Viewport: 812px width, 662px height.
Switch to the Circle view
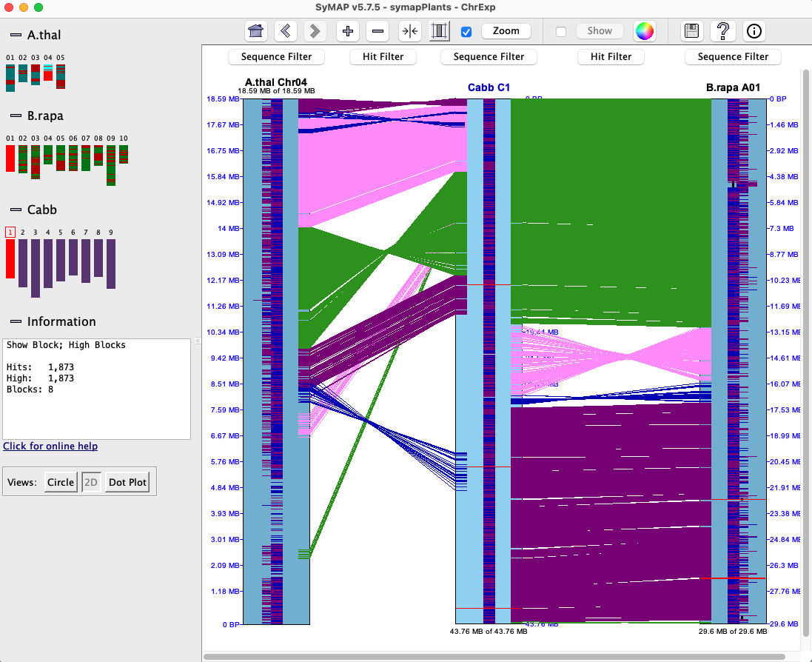coord(61,482)
